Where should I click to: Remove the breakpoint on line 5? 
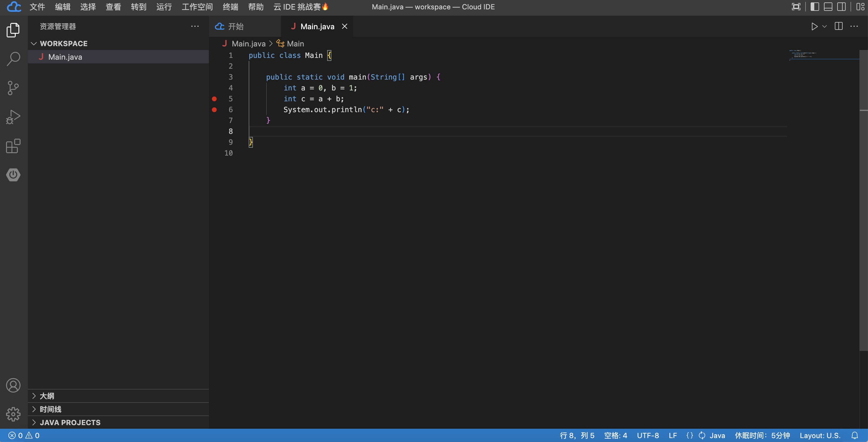pyautogui.click(x=214, y=99)
